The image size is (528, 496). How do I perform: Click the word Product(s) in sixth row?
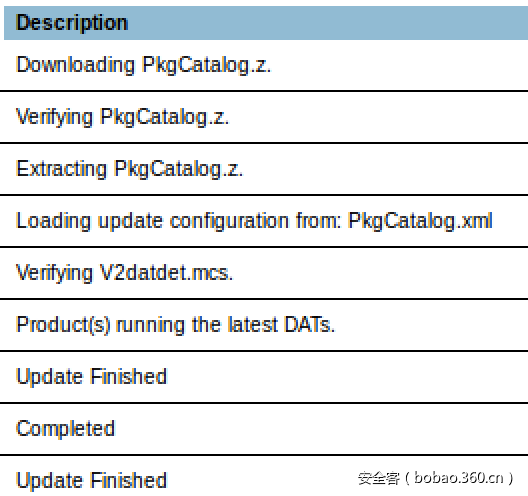63,325
